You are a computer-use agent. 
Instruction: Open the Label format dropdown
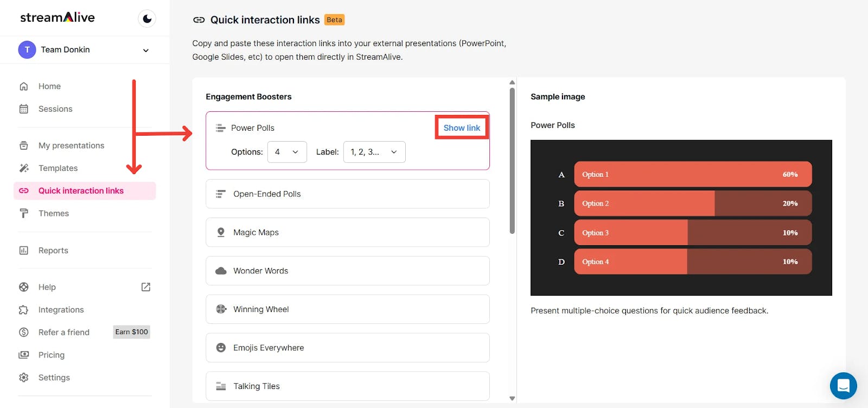[x=374, y=152]
